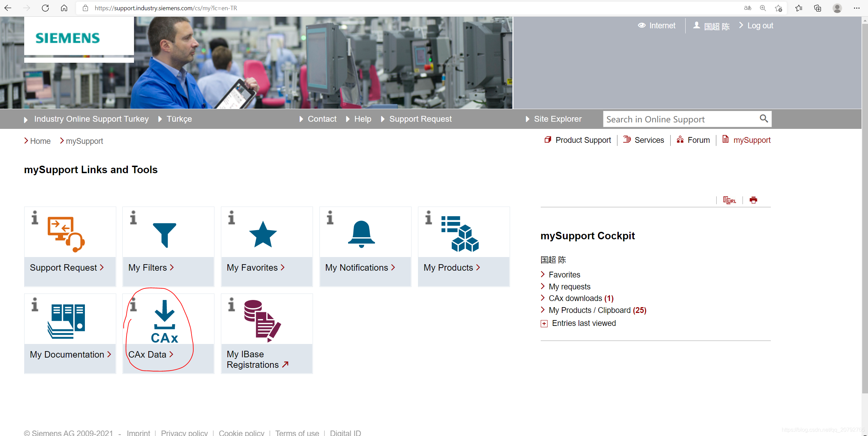Show info for My Notifications tile
868x436 pixels.
pyautogui.click(x=330, y=217)
